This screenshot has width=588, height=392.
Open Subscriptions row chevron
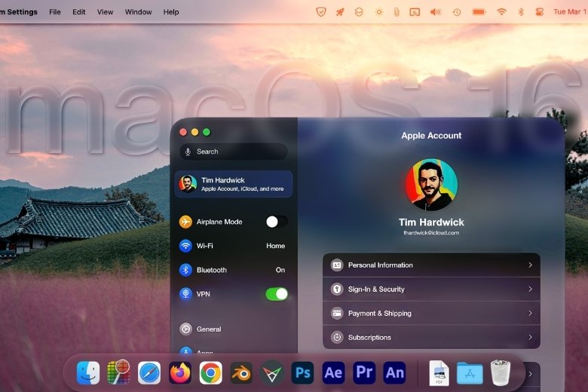[530, 337]
